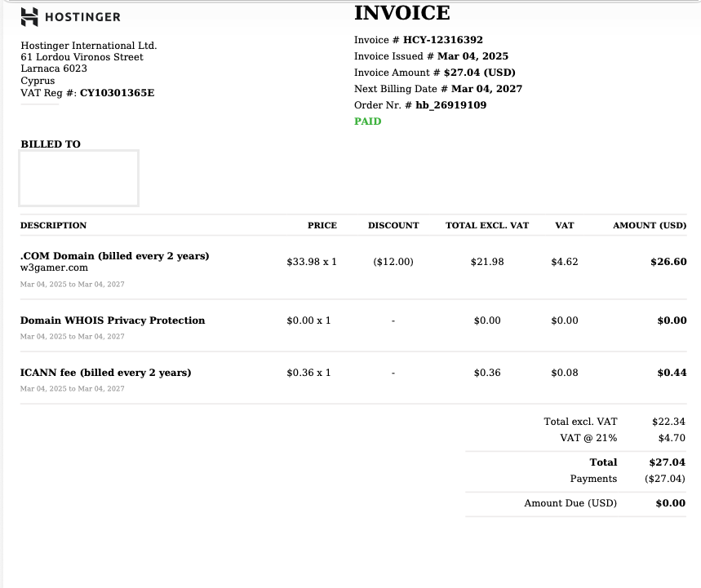701x588 pixels.
Task: Click the HOSTINGER brand name text
Action: pyautogui.click(x=82, y=17)
